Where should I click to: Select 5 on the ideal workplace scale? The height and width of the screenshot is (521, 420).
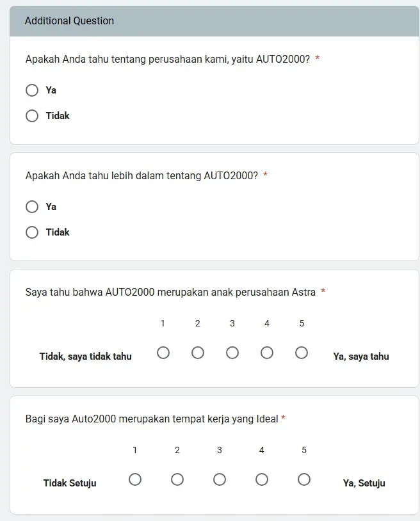[304, 479]
